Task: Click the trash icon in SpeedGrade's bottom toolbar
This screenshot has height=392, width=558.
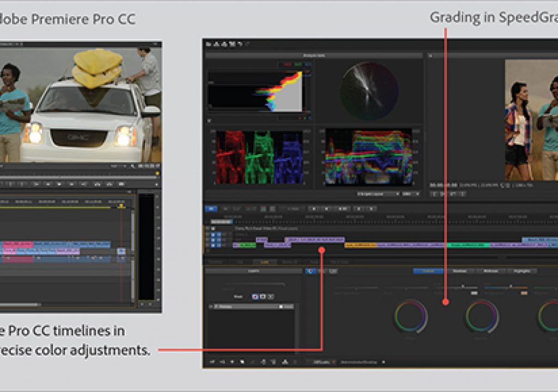Action: (x=274, y=362)
